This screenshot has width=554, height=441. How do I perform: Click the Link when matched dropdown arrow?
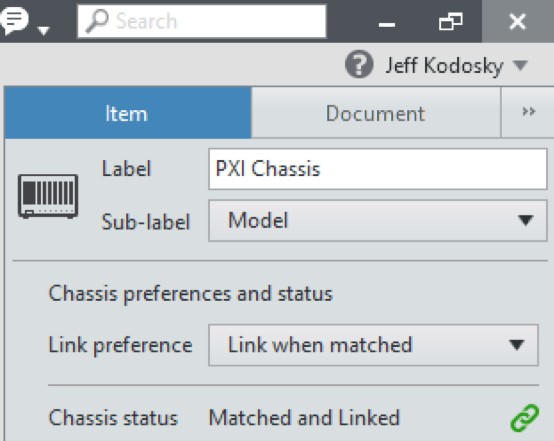[516, 345]
